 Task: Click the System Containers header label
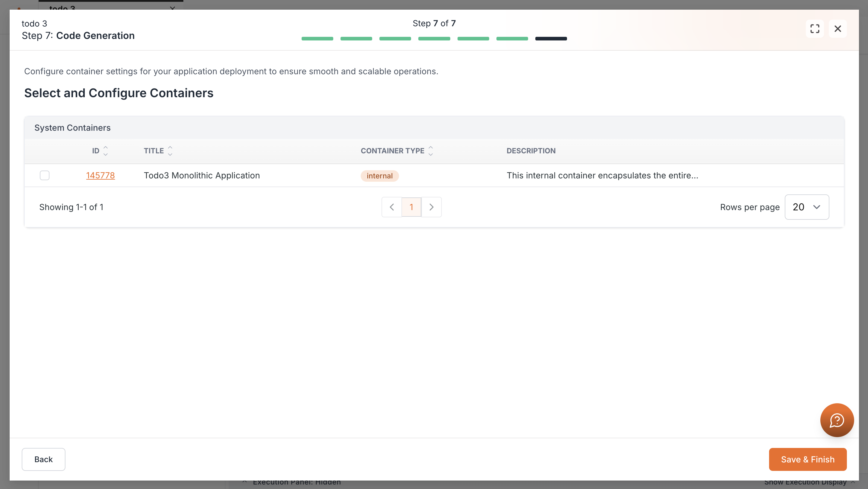(x=72, y=128)
